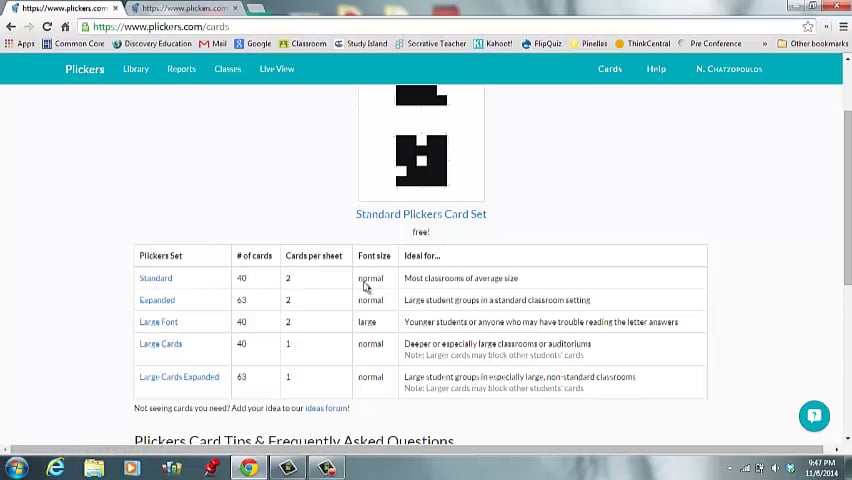Open Live View in the navbar
The width and height of the screenshot is (852, 480).
277,69
